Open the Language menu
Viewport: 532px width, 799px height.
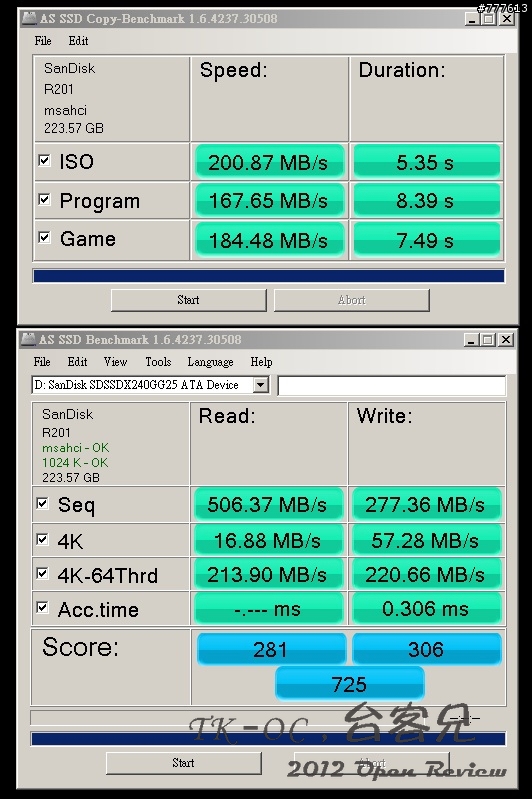point(210,362)
